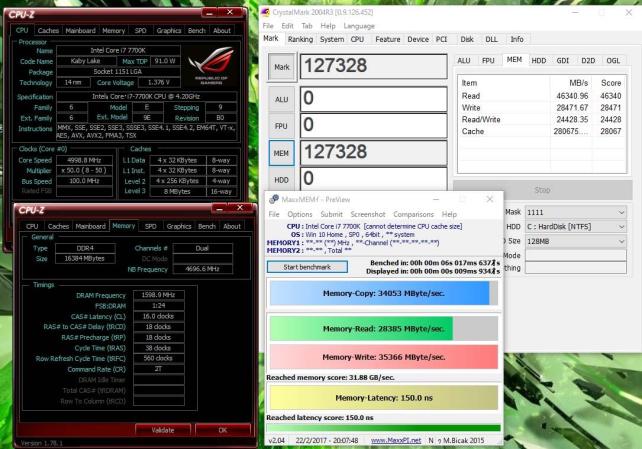Run the FPU benchmark button
Viewport: 642px width, 449px height.
pyautogui.click(x=282, y=126)
